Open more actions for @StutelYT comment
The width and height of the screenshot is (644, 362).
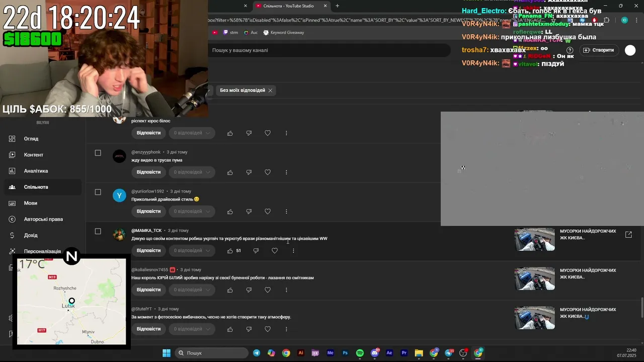click(x=286, y=329)
